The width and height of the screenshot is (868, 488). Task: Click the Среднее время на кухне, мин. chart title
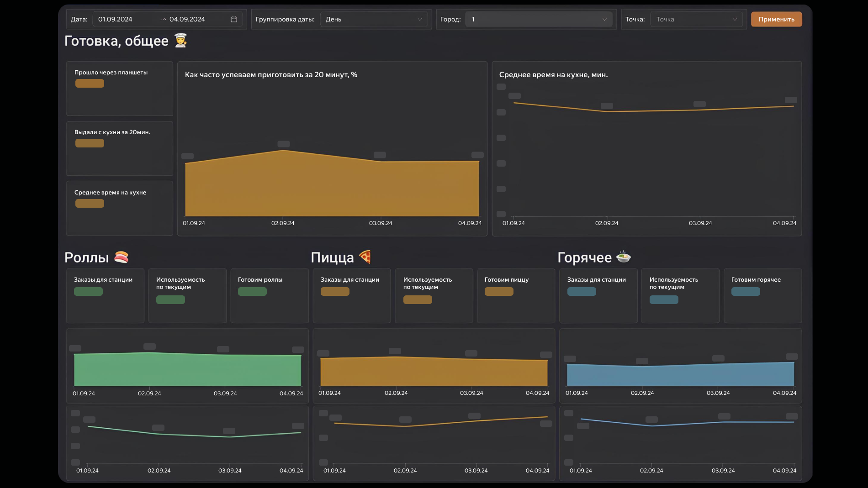point(553,75)
